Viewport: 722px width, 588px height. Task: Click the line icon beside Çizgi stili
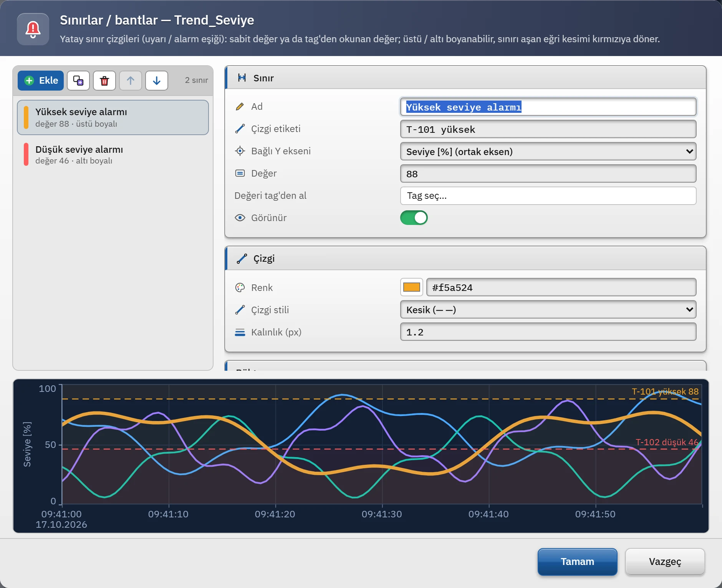(x=240, y=310)
